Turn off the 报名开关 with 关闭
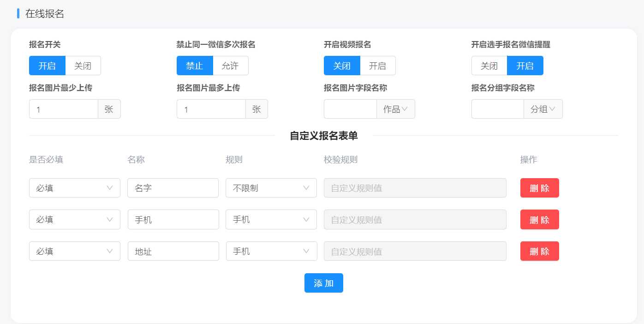 (x=83, y=66)
